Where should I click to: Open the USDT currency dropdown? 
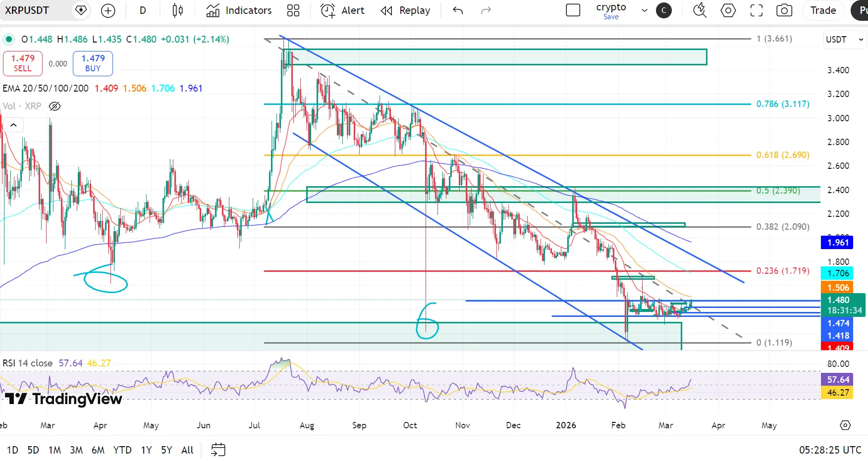844,40
